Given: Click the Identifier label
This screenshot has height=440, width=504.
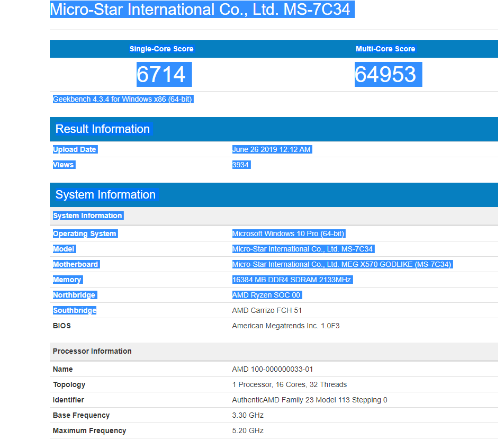Looking at the screenshot, I should [x=68, y=400].
